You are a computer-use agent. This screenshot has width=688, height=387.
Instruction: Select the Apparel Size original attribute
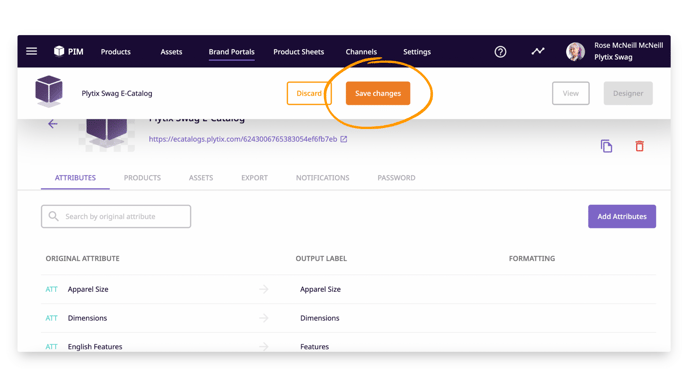click(x=88, y=289)
